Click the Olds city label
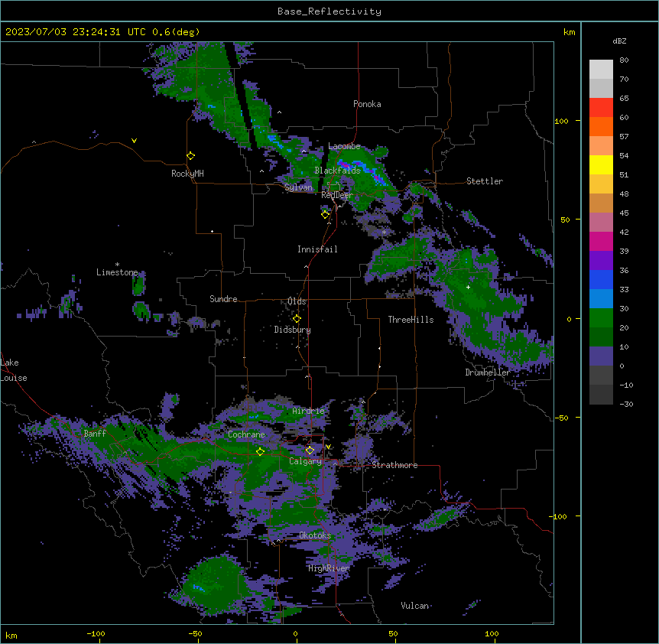Screen dimensions: 659x644 [297, 301]
